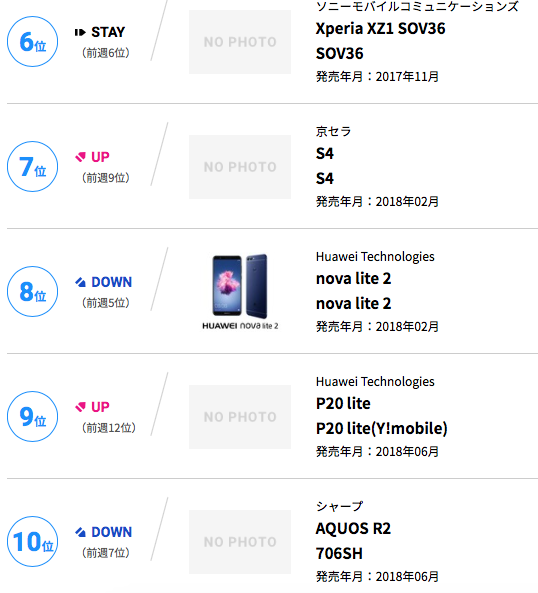
Task: Open the Xperia XZ1 SOV36 product title
Action: click(380, 29)
